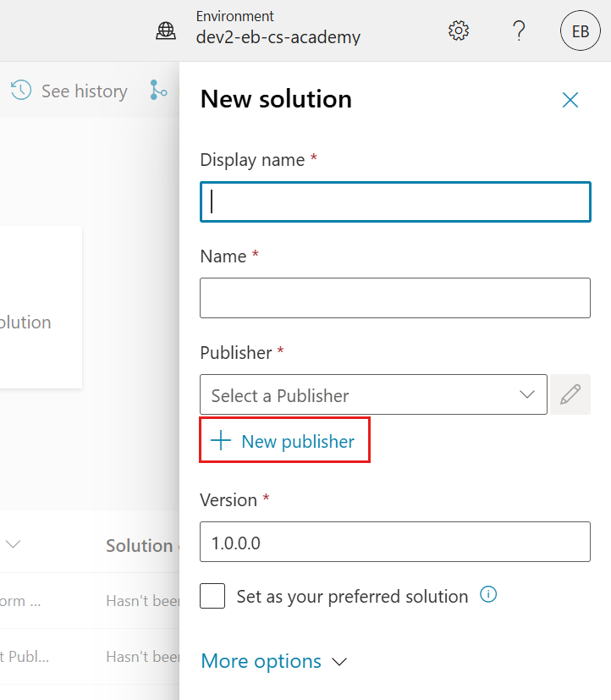
Task: Click the column sort chevron in table header
Action: (14, 545)
